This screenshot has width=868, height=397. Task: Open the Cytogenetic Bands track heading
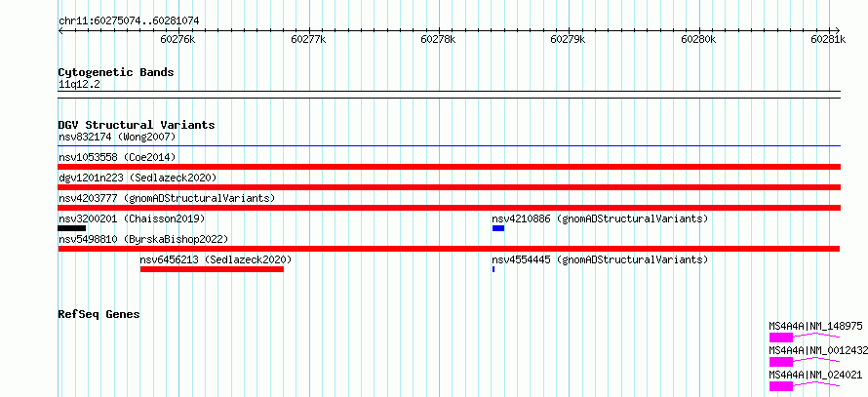(x=116, y=72)
